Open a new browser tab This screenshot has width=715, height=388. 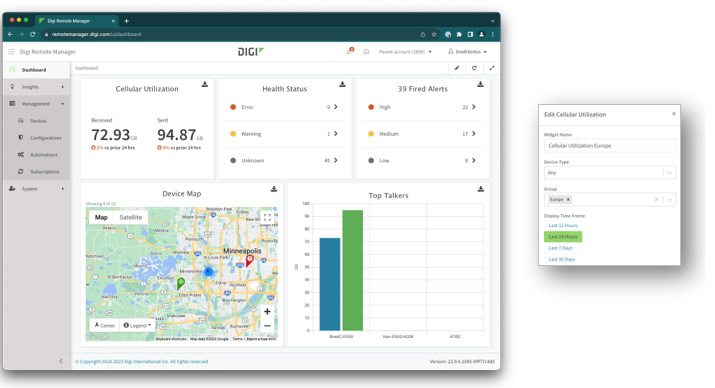(126, 21)
